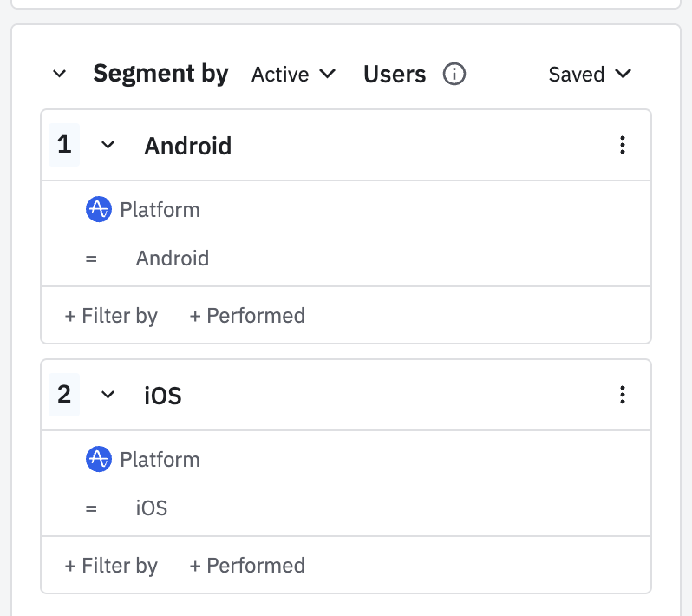Change the equals operator in Android segment
Screen dimensions: 692x616
pos(91,259)
